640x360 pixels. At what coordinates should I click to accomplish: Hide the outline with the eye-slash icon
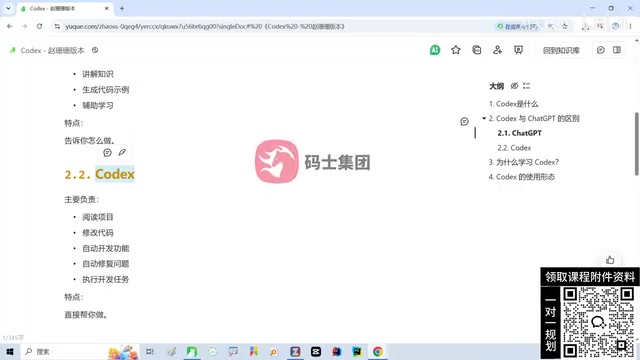pos(514,86)
